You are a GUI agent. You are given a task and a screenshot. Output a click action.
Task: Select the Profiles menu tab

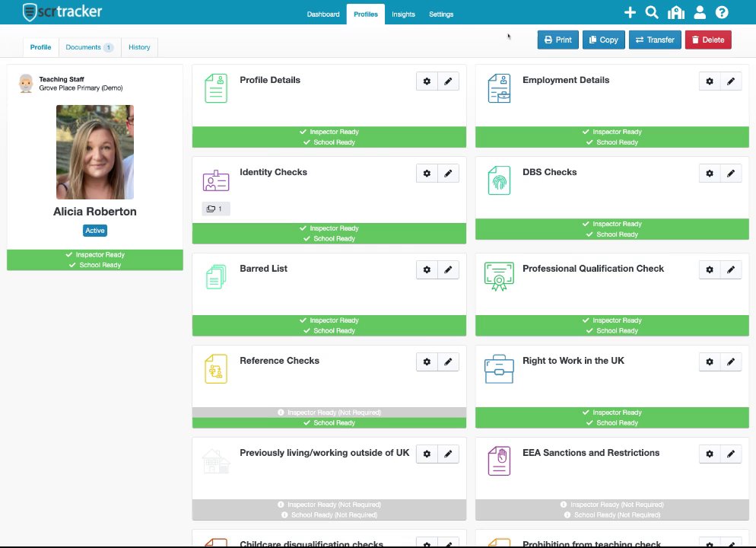tap(366, 14)
